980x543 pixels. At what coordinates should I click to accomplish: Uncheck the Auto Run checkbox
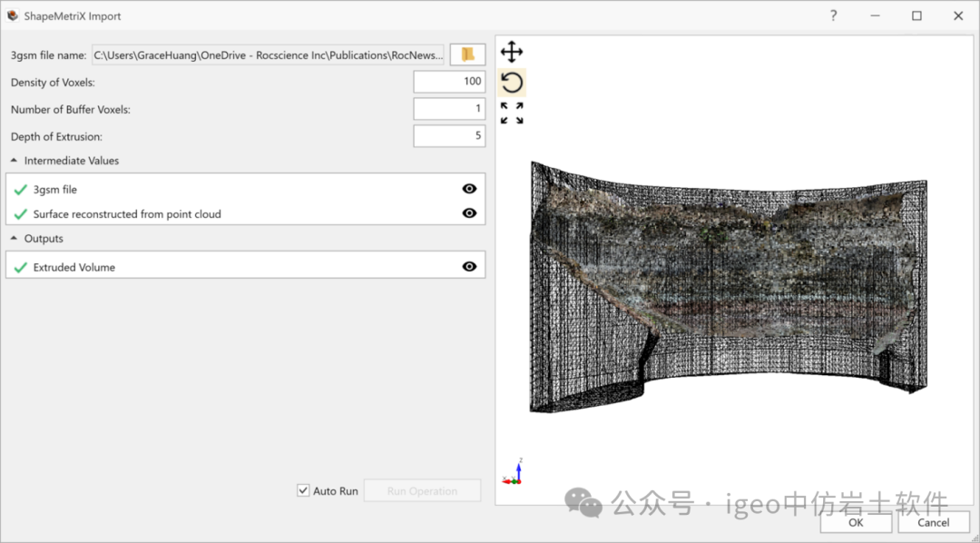coord(303,490)
